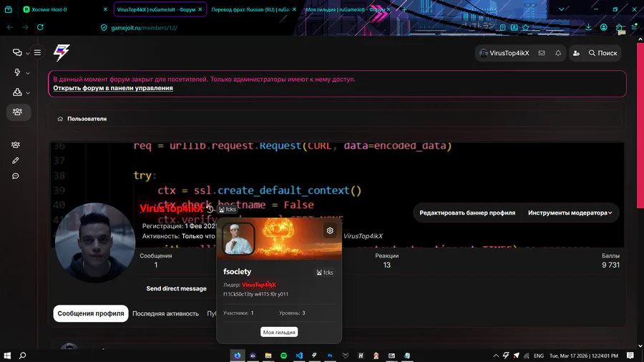The image size is (644, 362).
Task: Click the Редактировать баннер профиля button
Action: tap(467, 212)
